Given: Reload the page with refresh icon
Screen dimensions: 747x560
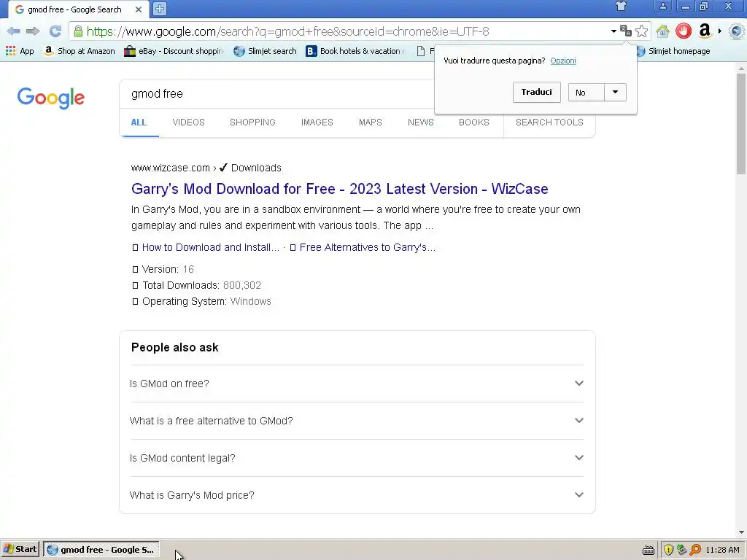Looking at the screenshot, I should tap(55, 31).
